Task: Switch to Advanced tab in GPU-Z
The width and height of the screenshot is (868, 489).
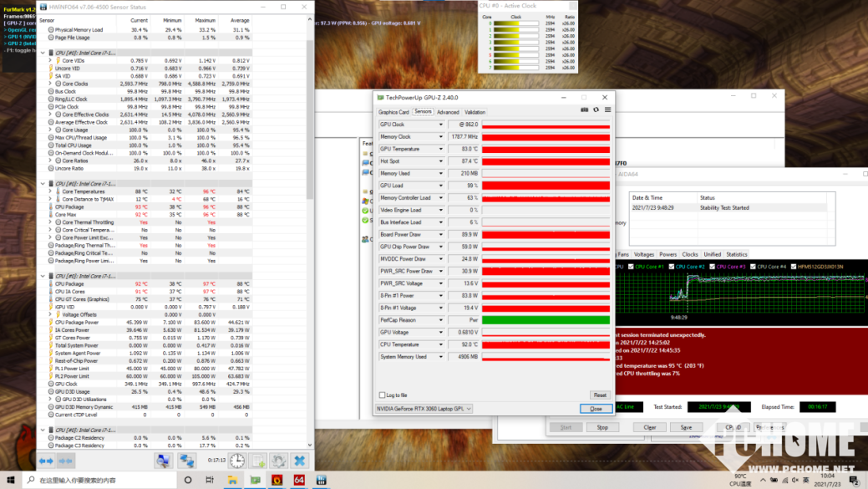Action: pyautogui.click(x=448, y=112)
